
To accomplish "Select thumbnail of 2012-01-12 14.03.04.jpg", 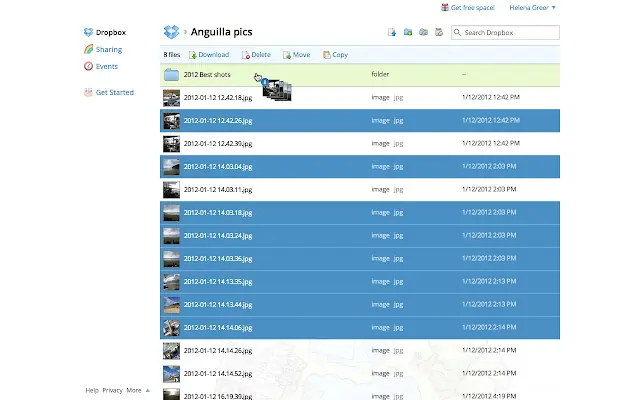I will click(x=171, y=167).
